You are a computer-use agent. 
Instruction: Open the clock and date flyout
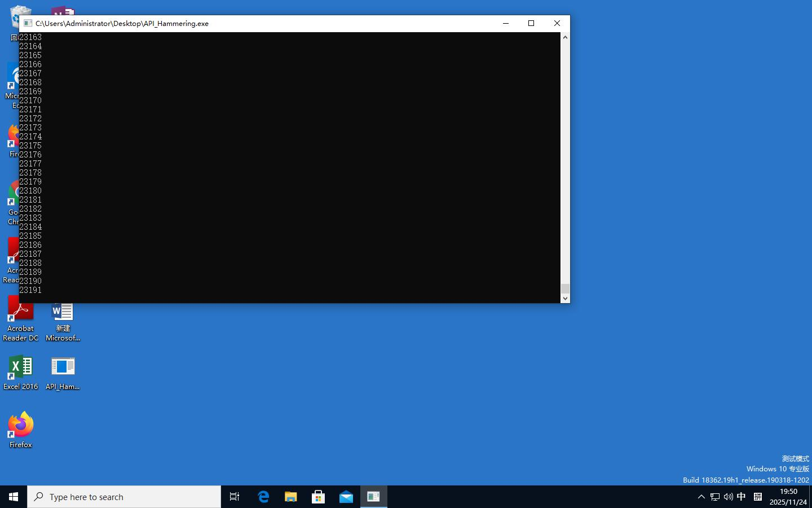[788, 497]
